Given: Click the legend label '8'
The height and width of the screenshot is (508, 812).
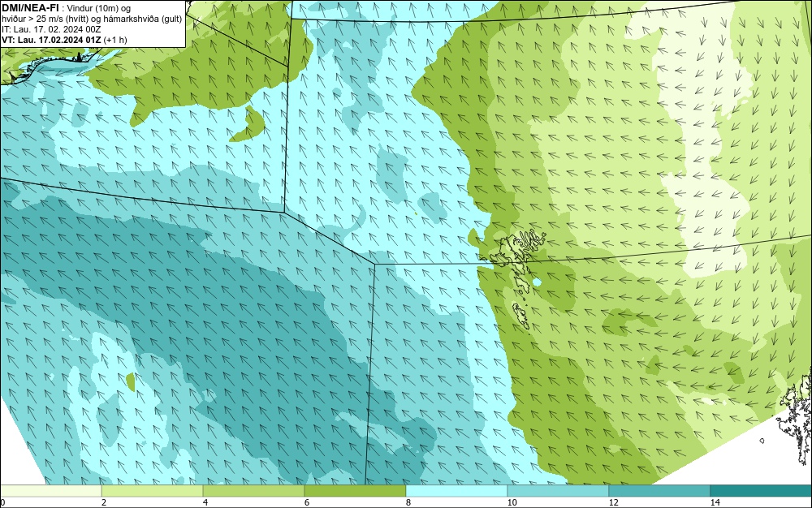Looking at the screenshot, I should point(408,503).
